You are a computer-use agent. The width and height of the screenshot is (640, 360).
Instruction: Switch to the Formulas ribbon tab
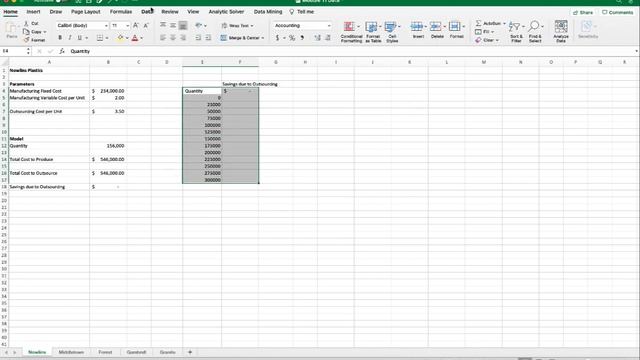point(121,12)
